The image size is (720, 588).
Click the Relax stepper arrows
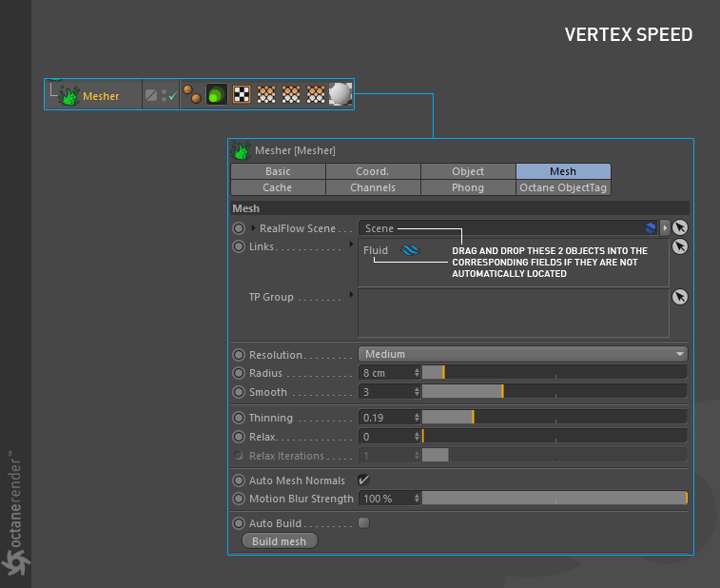point(417,437)
